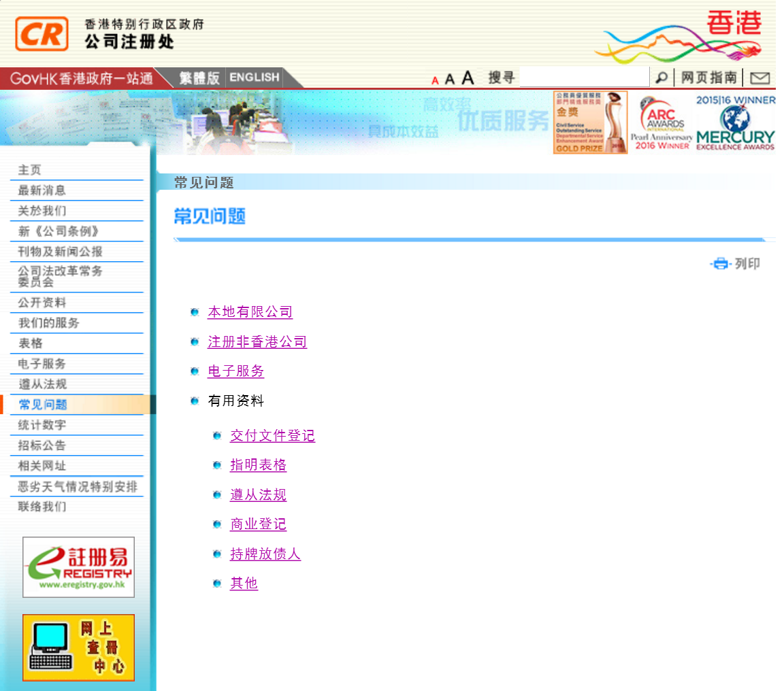Open the 本地有限公司 FAQ link
This screenshot has height=691, width=784.
pos(250,312)
